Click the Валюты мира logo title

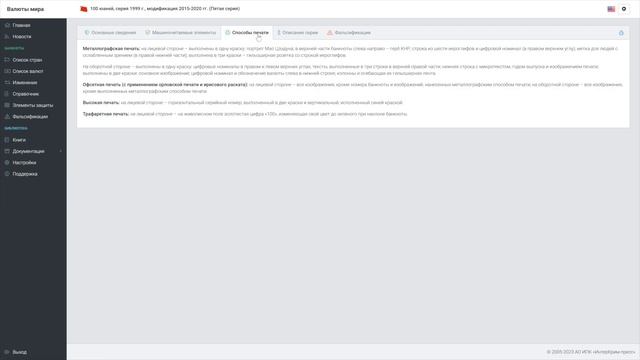25,9
